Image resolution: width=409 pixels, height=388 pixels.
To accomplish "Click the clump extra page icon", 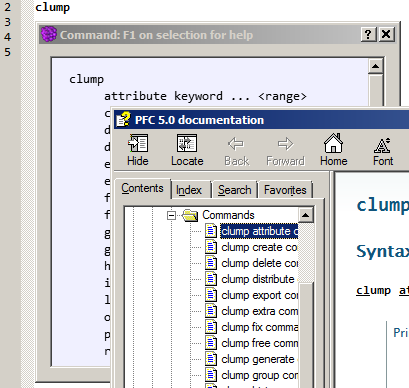I will click(x=211, y=311).
